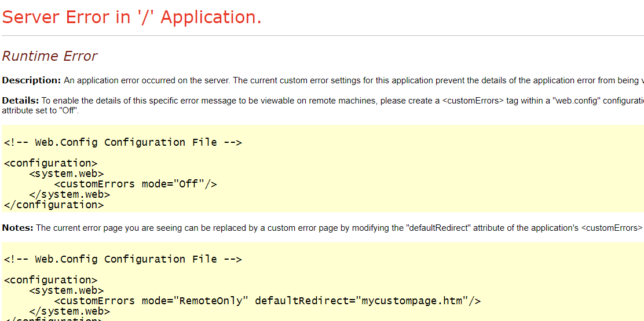
Task: Click the "Server Error in '/' Application." heading
Action: [131, 17]
